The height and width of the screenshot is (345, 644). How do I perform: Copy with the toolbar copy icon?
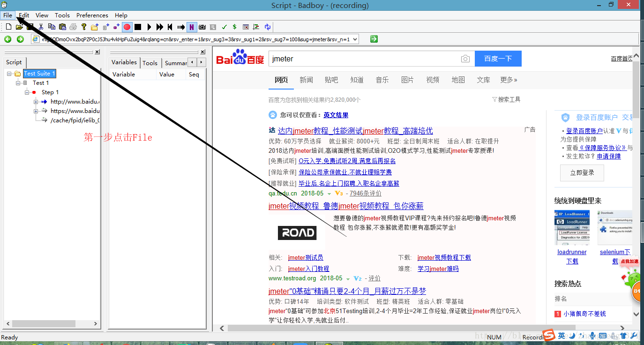52,27
